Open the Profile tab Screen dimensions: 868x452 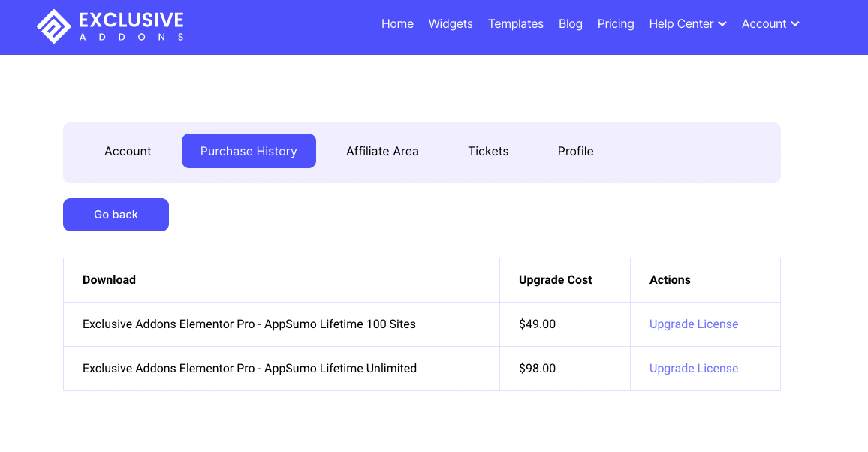[x=576, y=151]
